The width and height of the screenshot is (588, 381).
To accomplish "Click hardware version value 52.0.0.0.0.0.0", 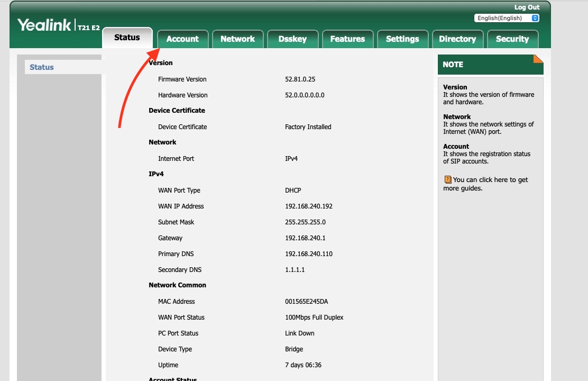I will click(305, 95).
